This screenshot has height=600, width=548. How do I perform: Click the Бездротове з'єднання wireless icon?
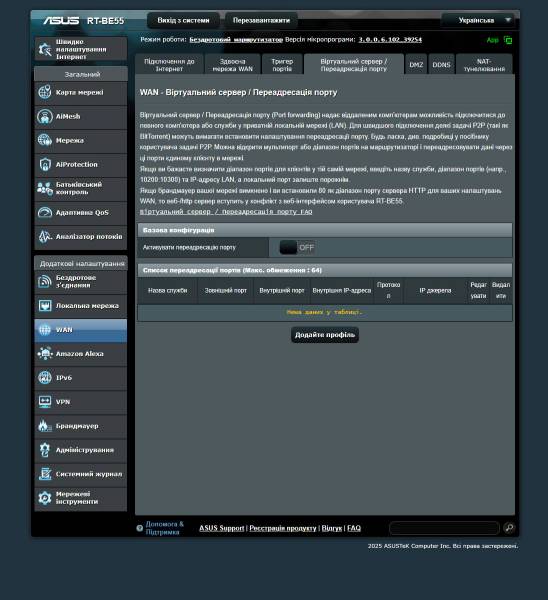45,282
